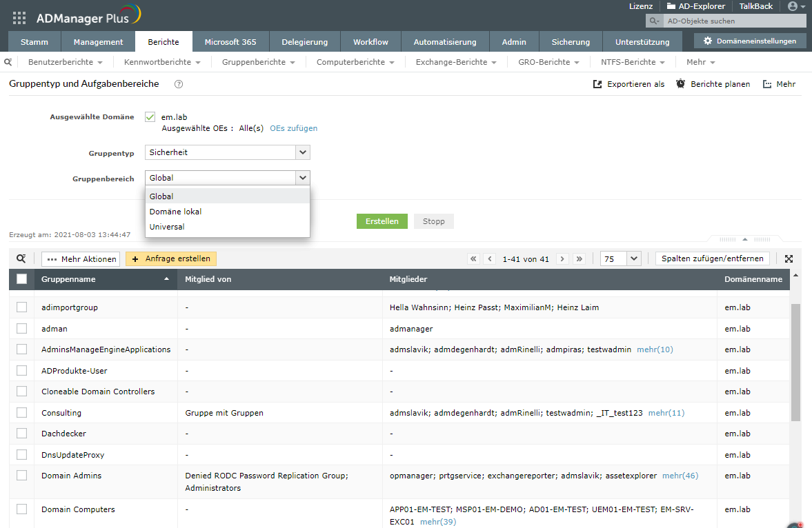Choose Domäne lokal in the dropdown list
Image resolution: width=812 pixels, height=528 pixels.
click(x=228, y=211)
